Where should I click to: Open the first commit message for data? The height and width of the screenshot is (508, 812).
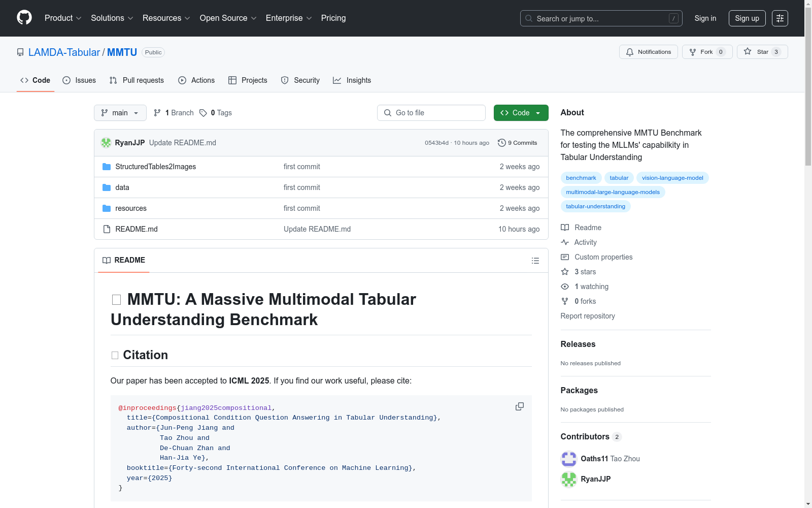tap(302, 187)
